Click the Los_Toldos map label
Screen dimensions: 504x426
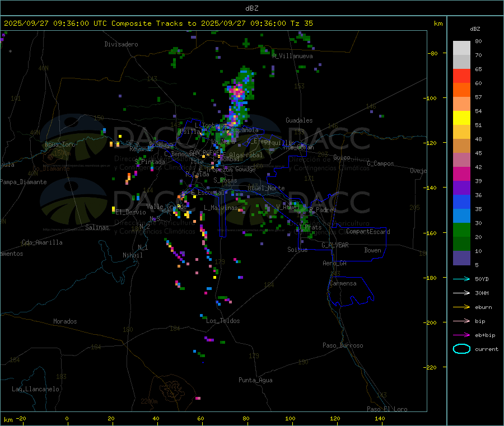pos(223,321)
